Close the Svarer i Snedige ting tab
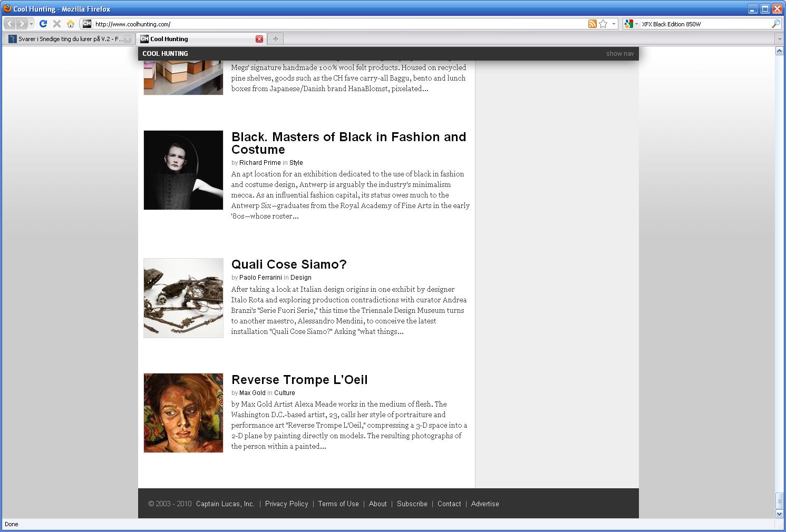This screenshot has height=532, width=786. [x=128, y=39]
